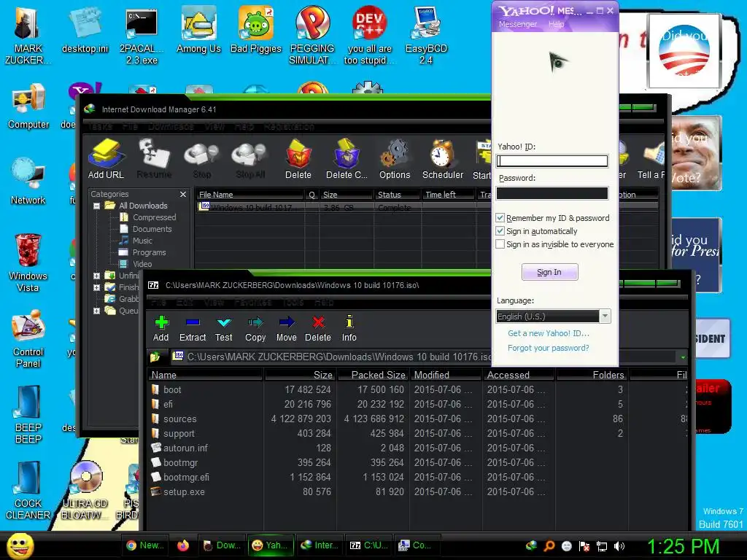Close the IDM Categories panel

point(183,194)
